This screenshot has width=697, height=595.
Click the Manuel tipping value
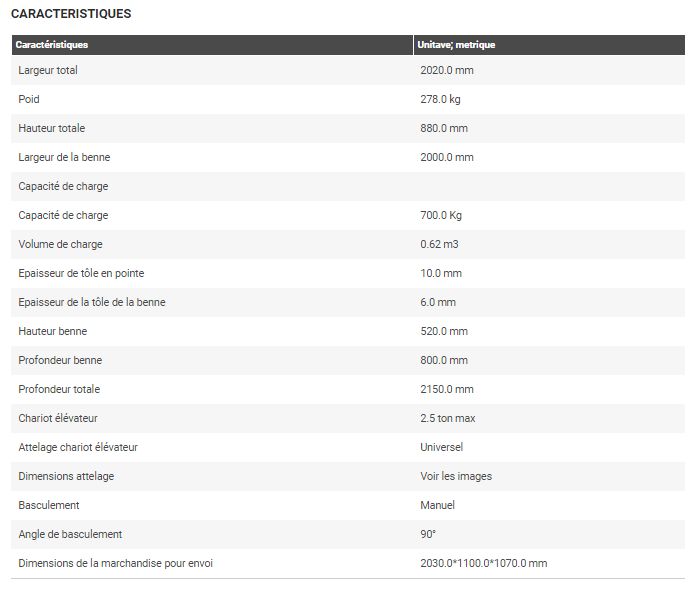pos(437,505)
